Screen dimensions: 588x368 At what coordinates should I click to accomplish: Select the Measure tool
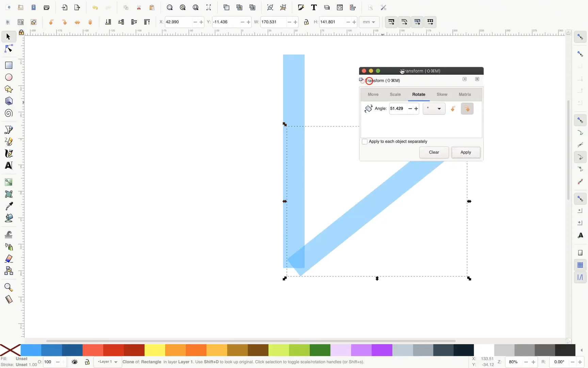click(x=9, y=300)
